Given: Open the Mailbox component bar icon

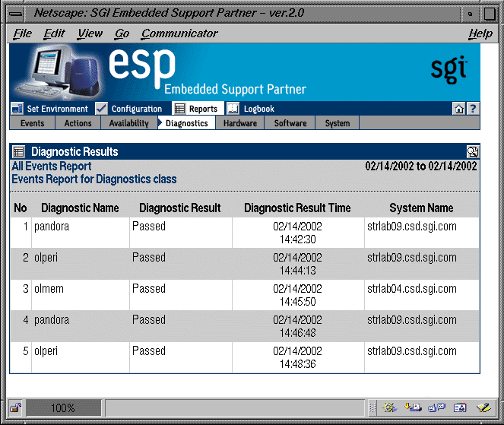Looking at the screenshot, I should [x=413, y=408].
